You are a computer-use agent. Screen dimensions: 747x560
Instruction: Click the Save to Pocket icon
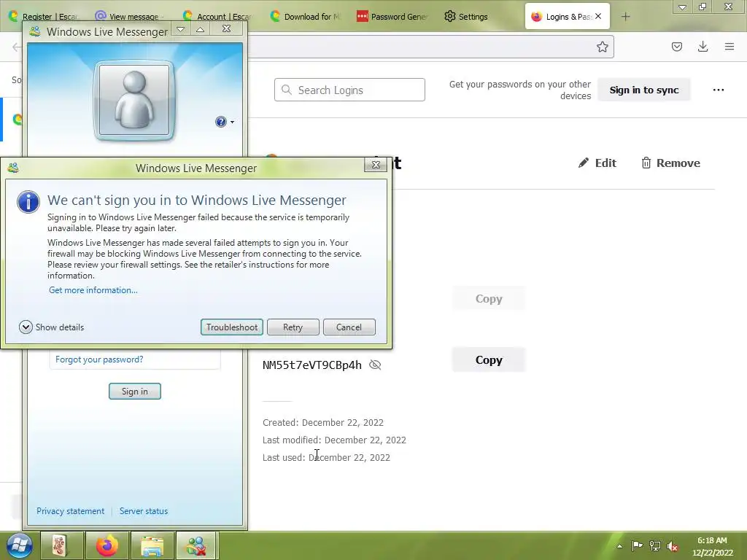pyautogui.click(x=677, y=47)
